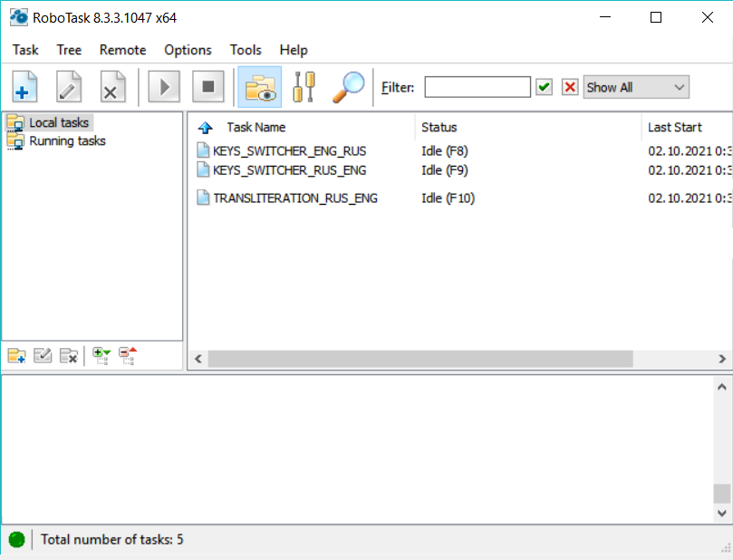Click the Running tasks folder icon
733x560 pixels.
(15, 141)
